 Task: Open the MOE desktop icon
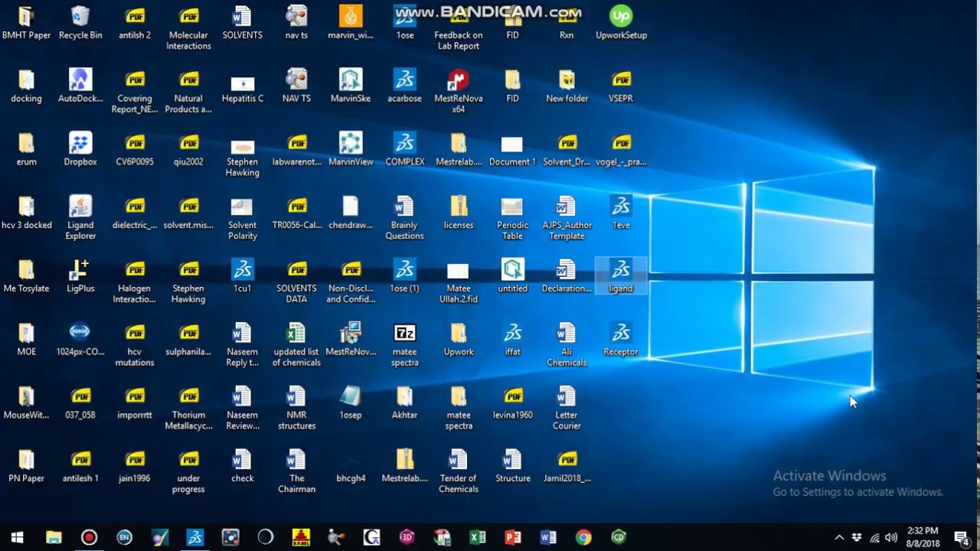pyautogui.click(x=27, y=340)
